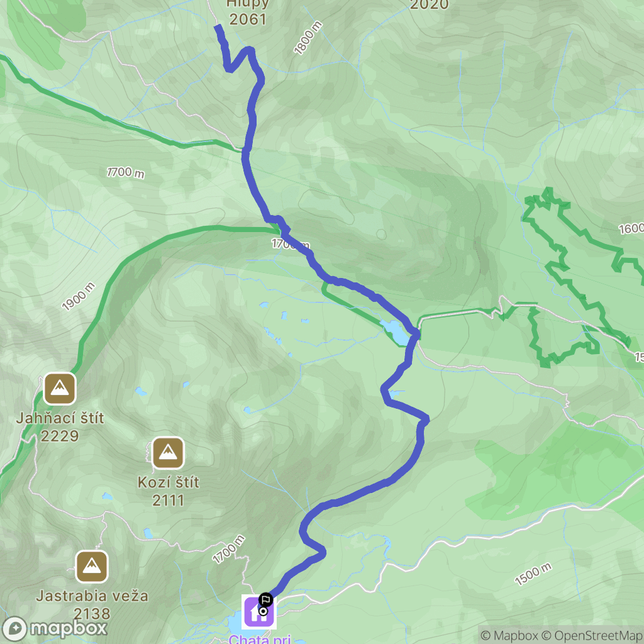Click the Jahňací štít peak icon

tap(60, 389)
